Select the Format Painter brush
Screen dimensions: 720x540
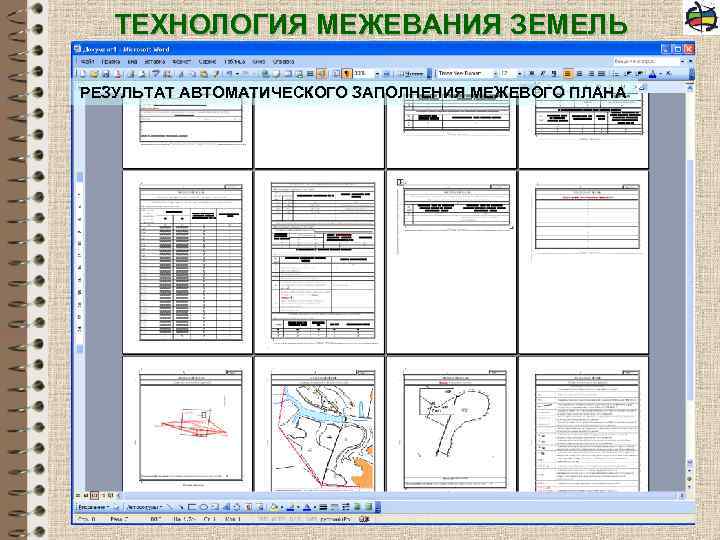coord(215,74)
